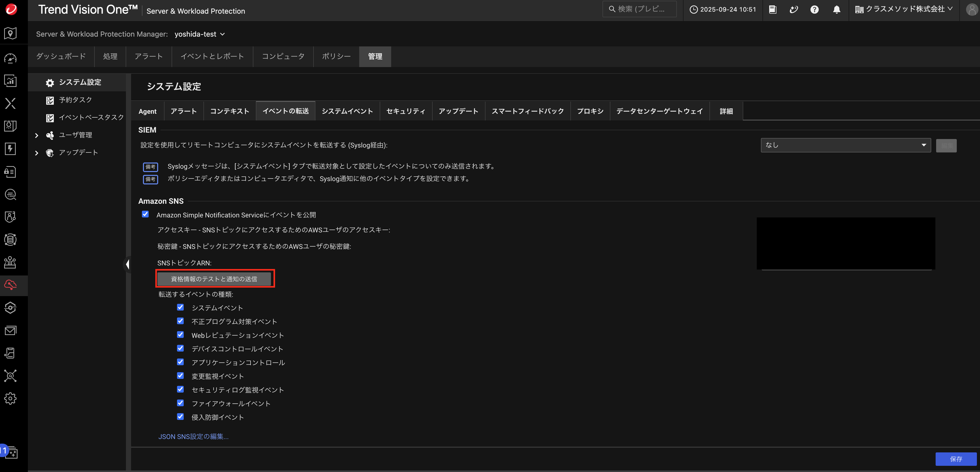Image resolution: width=980 pixels, height=472 pixels.
Task: Click the 検索 search field in header
Action: [639, 9]
